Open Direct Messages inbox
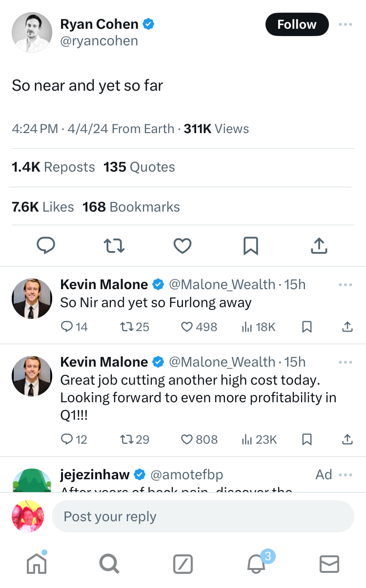 click(x=329, y=565)
